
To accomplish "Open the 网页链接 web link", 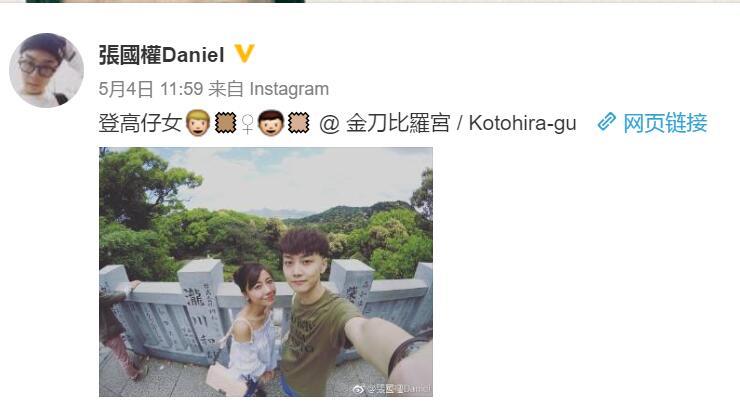I will 665,123.
